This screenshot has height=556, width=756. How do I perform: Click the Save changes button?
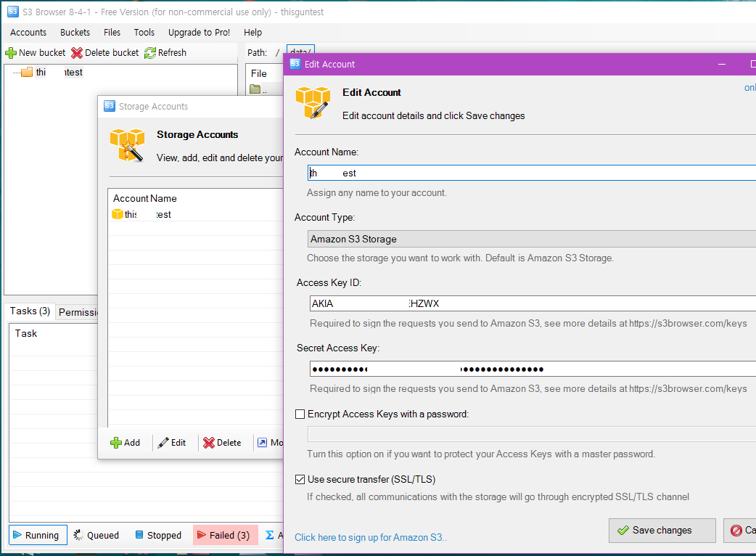(662, 531)
